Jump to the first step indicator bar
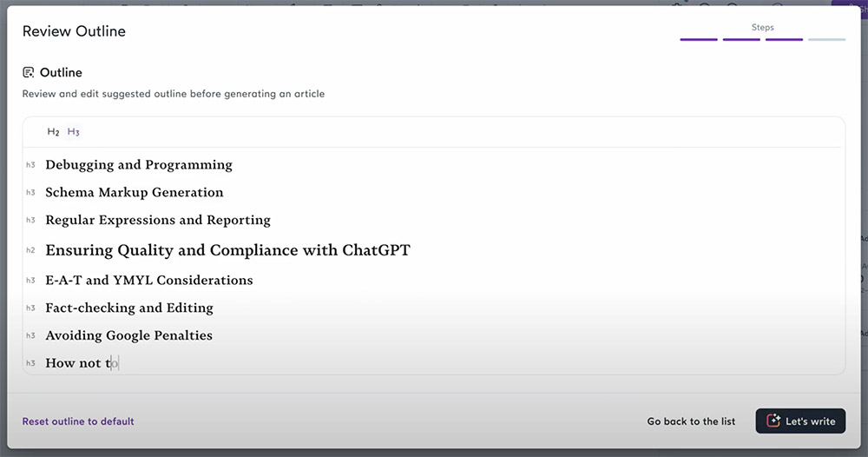 click(x=699, y=39)
